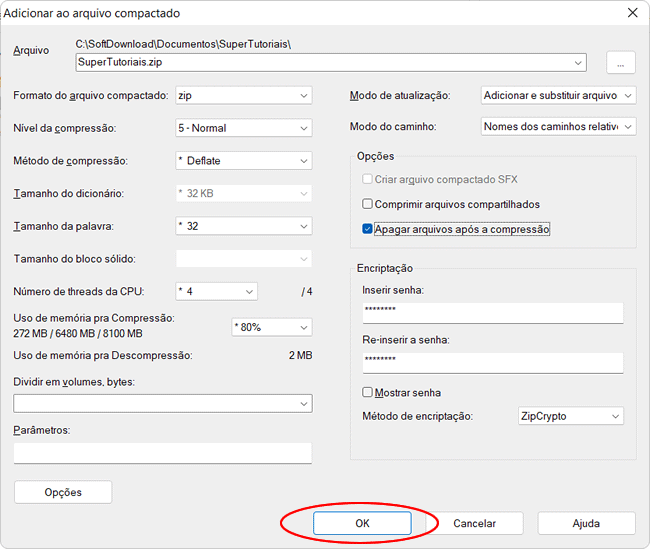The height and width of the screenshot is (549, 650).
Task: Open the Número de threads da CPU dropdown
Action: (216, 291)
